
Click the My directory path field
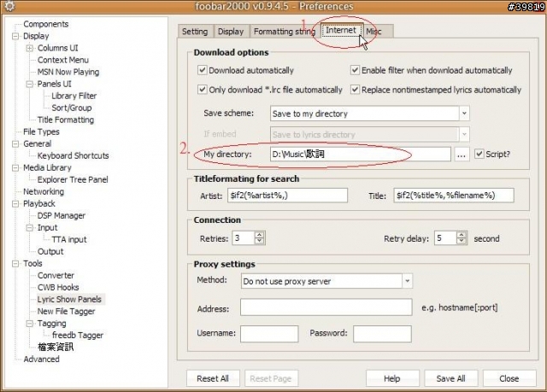coord(361,154)
